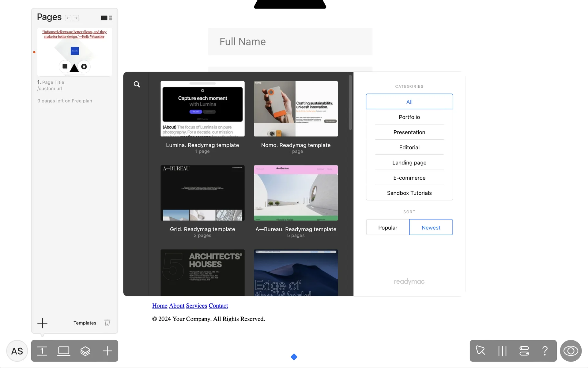The image size is (588, 368).
Task: Click the Services footer link
Action: click(196, 306)
